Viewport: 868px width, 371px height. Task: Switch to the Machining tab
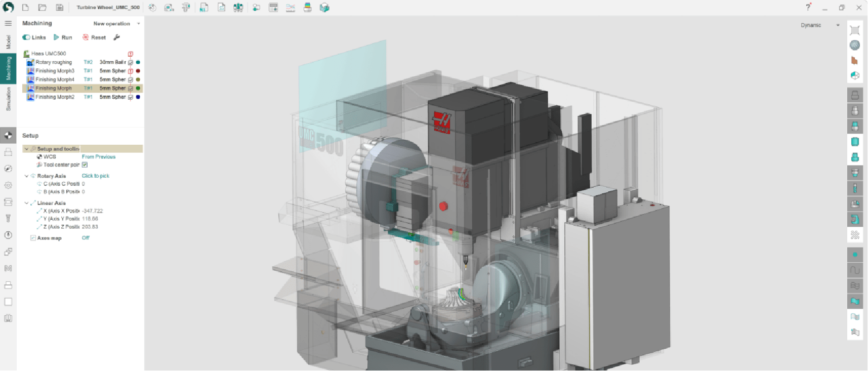(8, 69)
